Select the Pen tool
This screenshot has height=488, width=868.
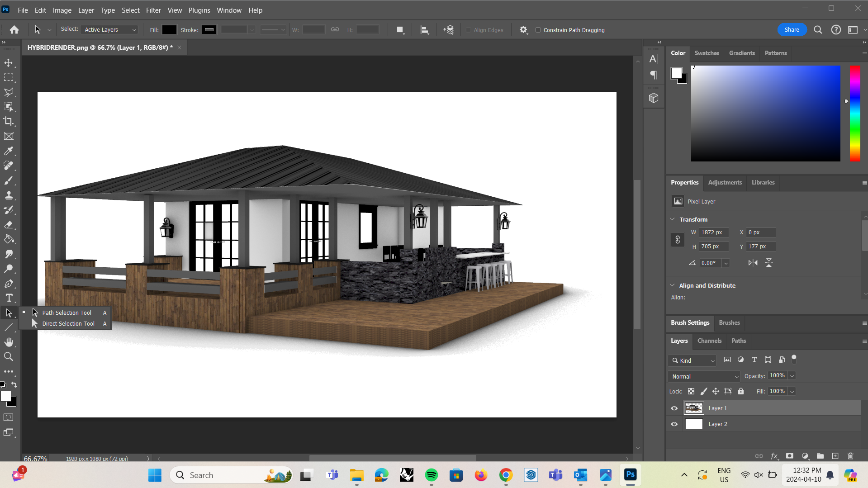click(9, 284)
